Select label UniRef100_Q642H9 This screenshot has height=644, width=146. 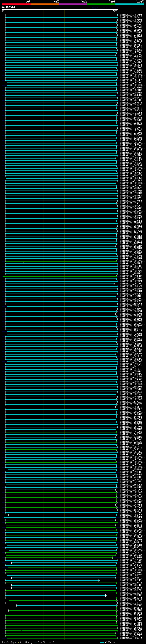(131, 95)
